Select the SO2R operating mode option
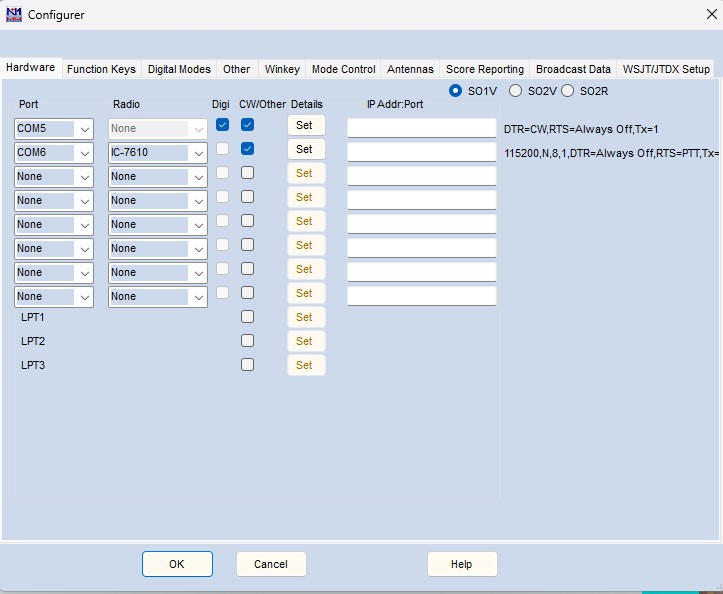Screen dimensions: 723x594 pos(568,91)
